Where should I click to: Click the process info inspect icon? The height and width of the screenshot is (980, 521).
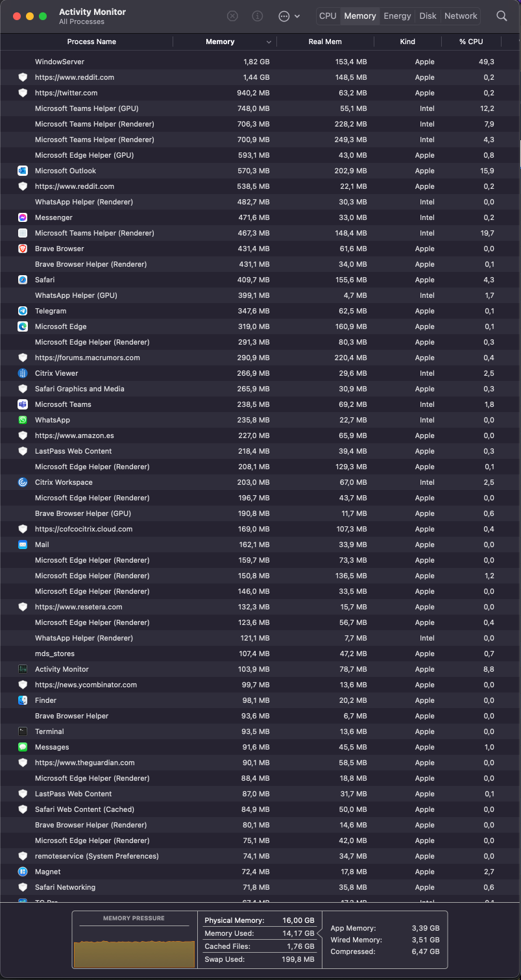point(258,16)
